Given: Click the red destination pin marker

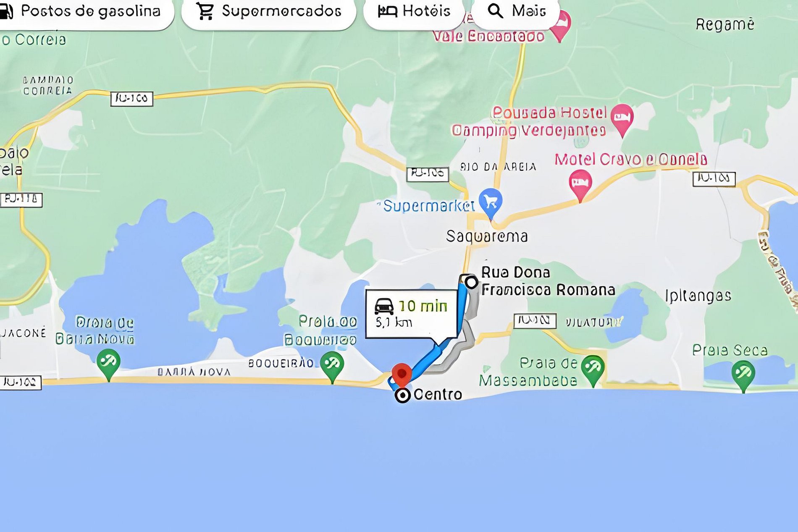Looking at the screenshot, I should [x=402, y=375].
